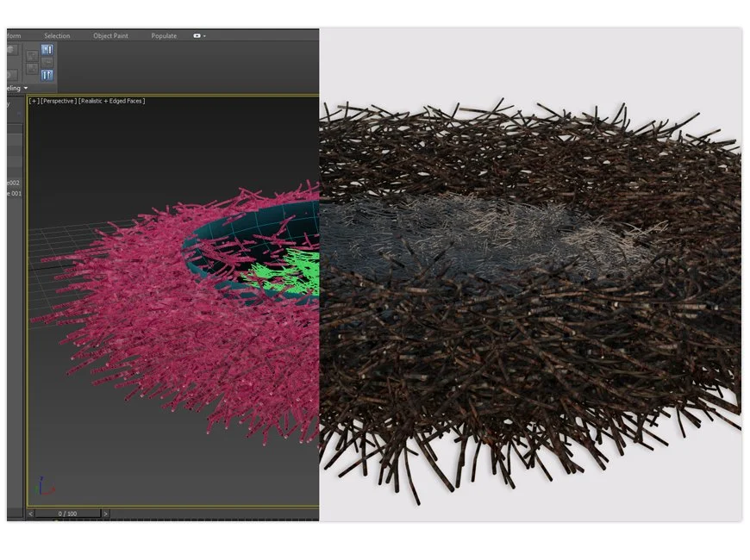
Task: Click the YouTube video icon on the ribbon
Action: [197, 35]
